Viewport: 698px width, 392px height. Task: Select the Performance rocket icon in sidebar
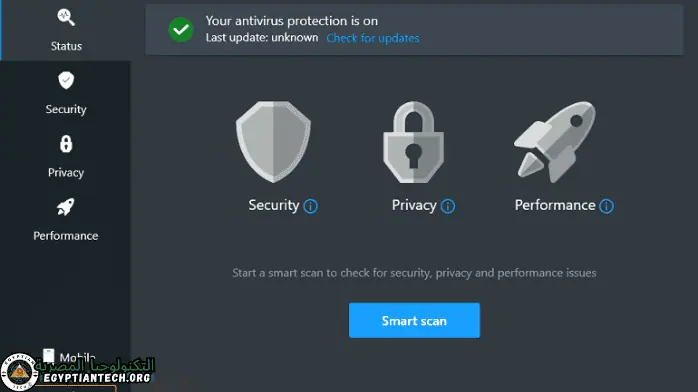point(65,207)
